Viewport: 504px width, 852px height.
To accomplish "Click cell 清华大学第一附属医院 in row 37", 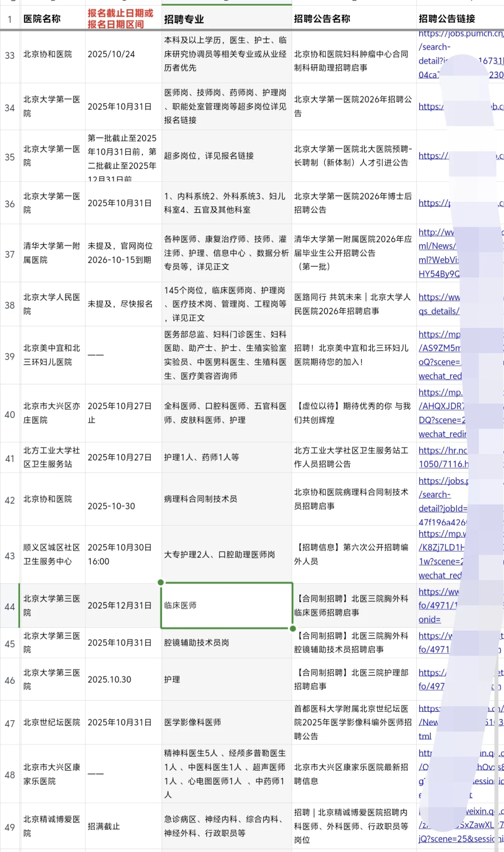I will (52, 253).
